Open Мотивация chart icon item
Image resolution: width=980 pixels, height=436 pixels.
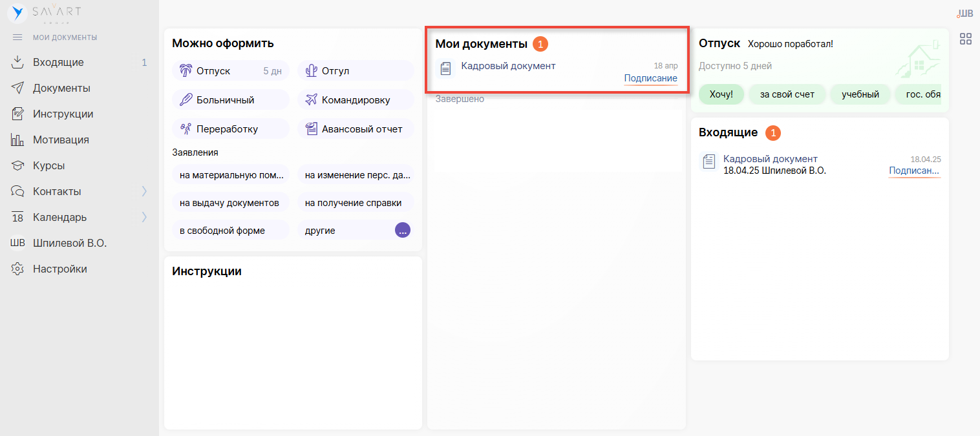[x=61, y=140]
